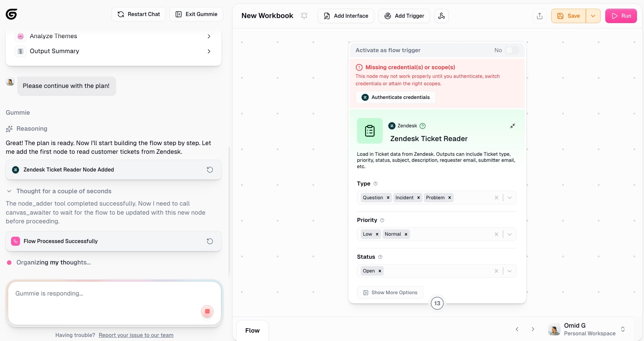Click Exit Gummie button
The height and width of the screenshot is (341, 644).
196,14
